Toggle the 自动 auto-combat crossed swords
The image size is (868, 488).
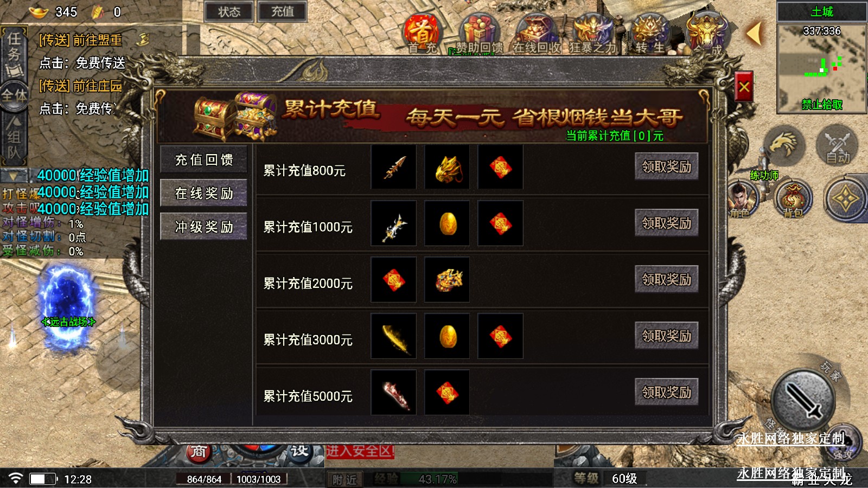pyautogui.click(x=837, y=145)
